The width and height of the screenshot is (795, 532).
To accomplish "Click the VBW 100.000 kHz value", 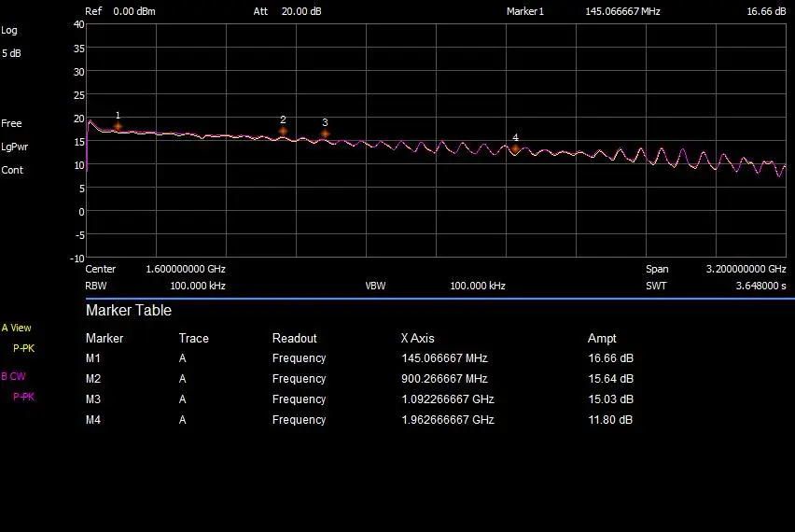I will [478, 286].
